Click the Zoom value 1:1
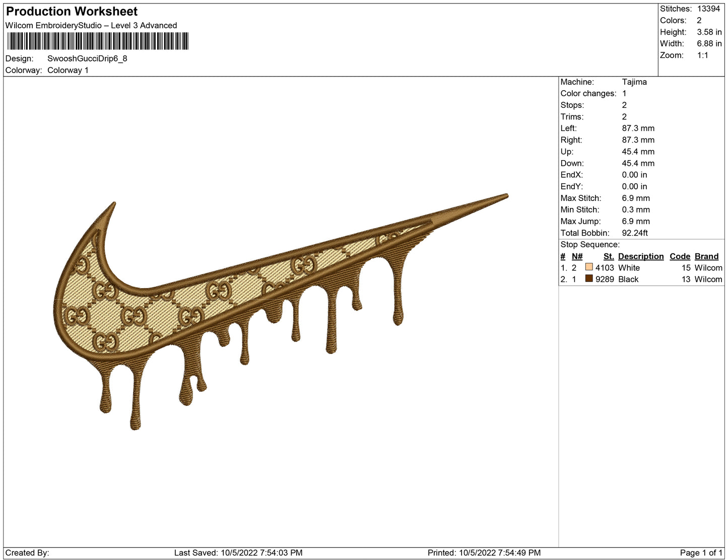Screen dimensions: 728x560 702,55
